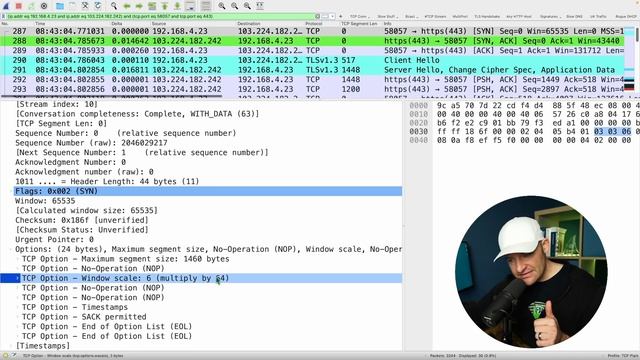Apply the Rogue DHCP filter button
The image size is (640, 360).
(626, 17)
